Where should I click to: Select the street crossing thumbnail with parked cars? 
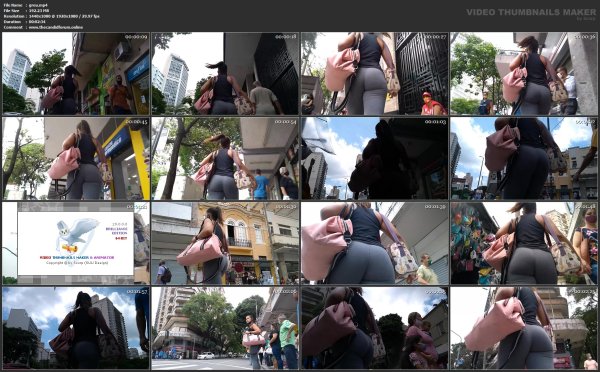[x=225, y=328]
